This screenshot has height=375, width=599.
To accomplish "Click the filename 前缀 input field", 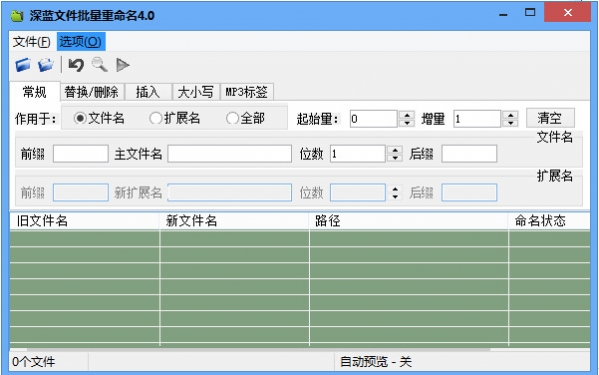I will [81, 154].
